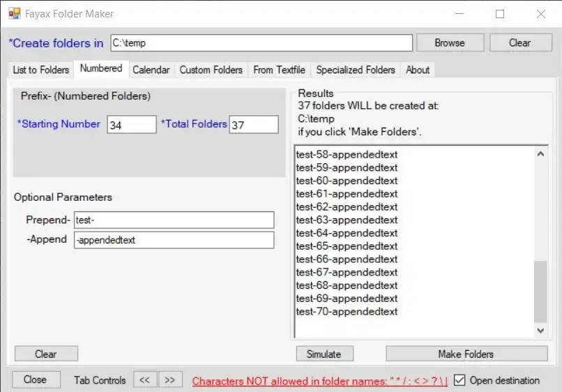
Task: Open the Specialized Folders tab
Action: pos(356,70)
